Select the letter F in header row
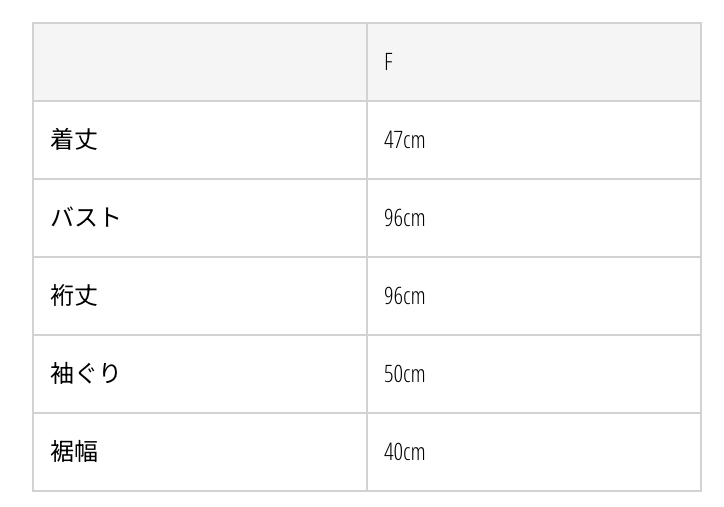The width and height of the screenshot is (724, 507). pyautogui.click(x=388, y=62)
